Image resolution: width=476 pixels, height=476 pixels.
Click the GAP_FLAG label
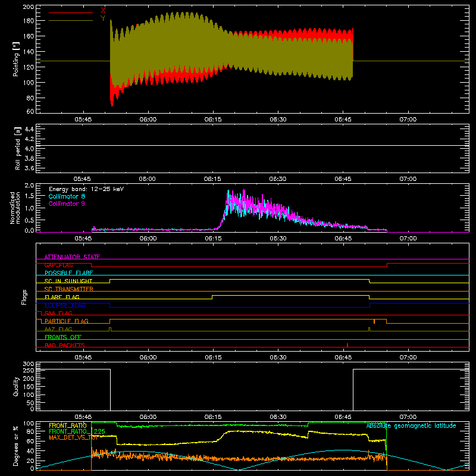coord(58,265)
